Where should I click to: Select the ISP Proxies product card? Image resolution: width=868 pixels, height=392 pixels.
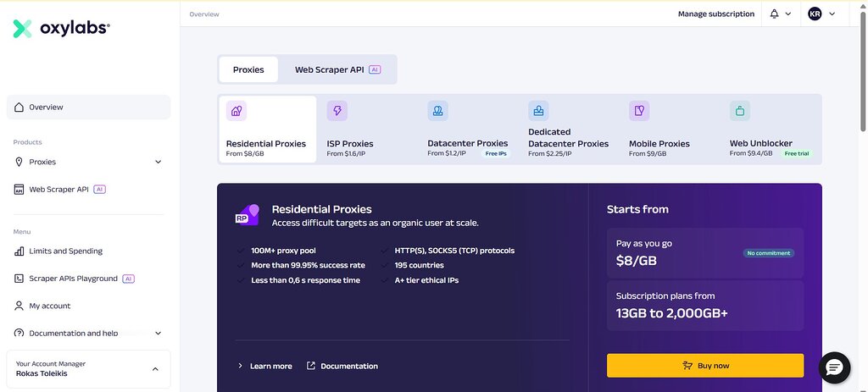pyautogui.click(x=368, y=130)
